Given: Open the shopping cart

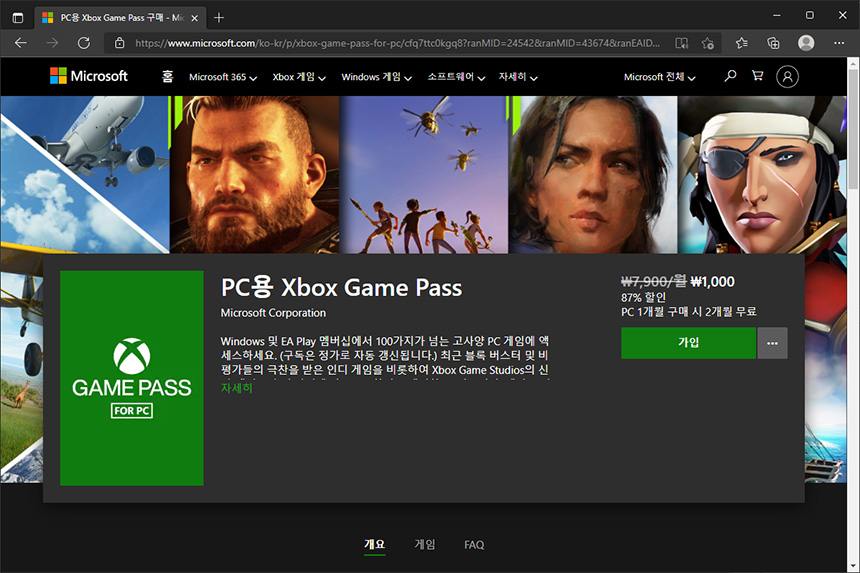Looking at the screenshot, I should point(757,76).
